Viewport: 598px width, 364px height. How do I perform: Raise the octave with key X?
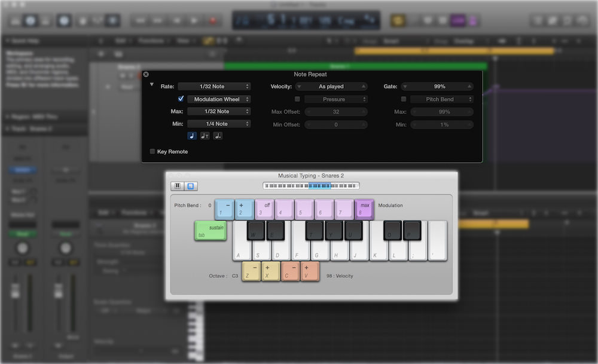coord(271,271)
